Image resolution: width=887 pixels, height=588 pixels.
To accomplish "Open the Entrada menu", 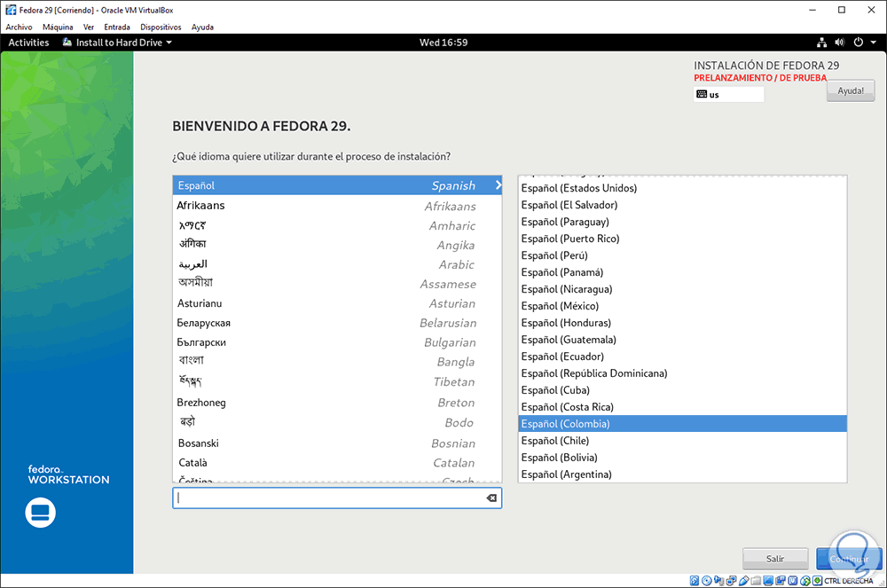I will [116, 27].
